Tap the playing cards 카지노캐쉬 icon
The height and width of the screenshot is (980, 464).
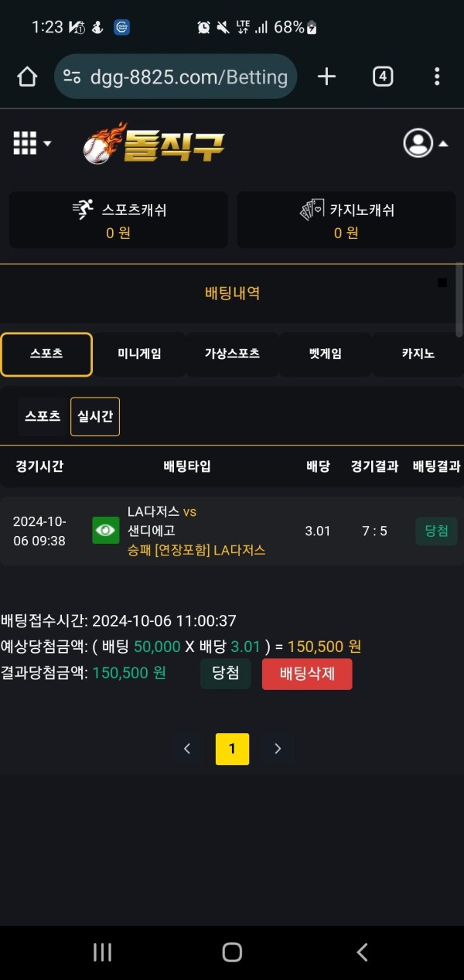tap(312, 210)
